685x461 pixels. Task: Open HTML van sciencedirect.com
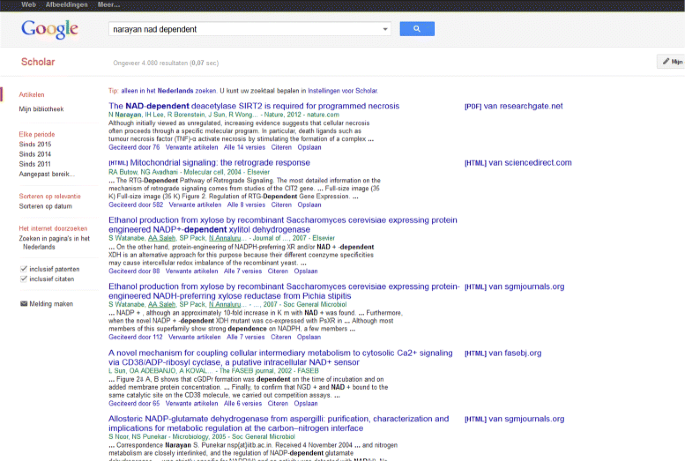518,163
